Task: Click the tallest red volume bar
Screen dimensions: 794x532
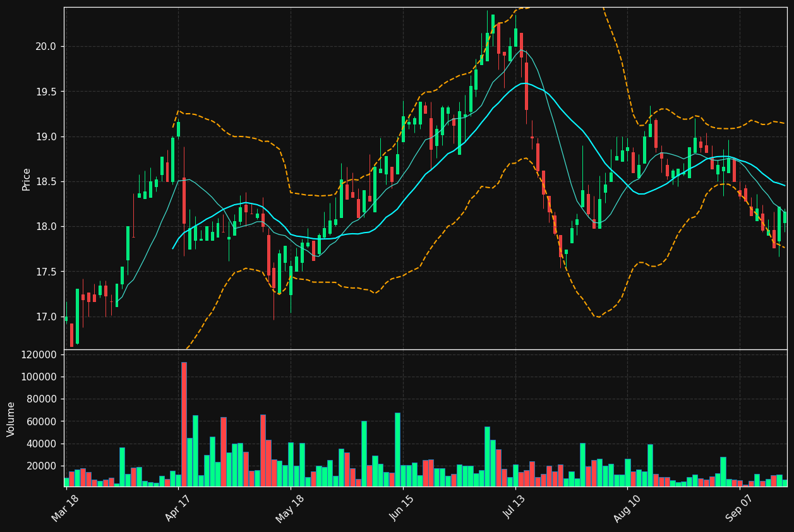Action: coord(184,424)
